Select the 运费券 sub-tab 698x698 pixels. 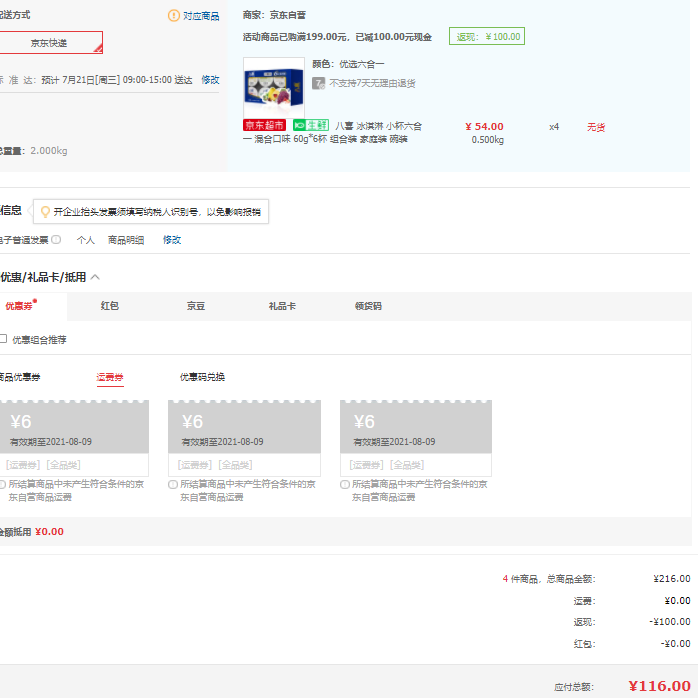[110, 377]
